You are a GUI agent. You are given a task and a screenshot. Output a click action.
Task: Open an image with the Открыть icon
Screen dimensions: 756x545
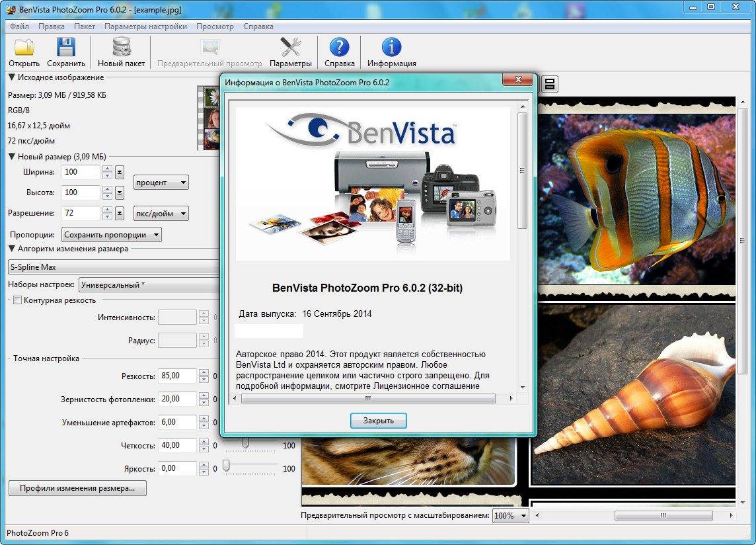(x=24, y=53)
